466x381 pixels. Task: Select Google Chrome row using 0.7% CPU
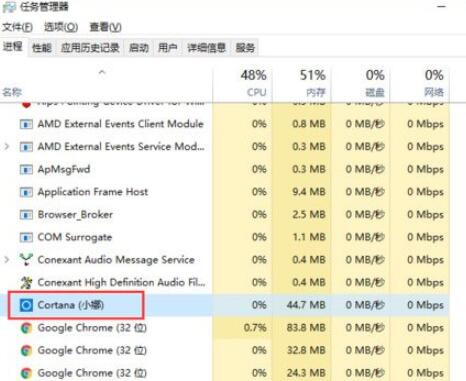pyautogui.click(x=225, y=328)
